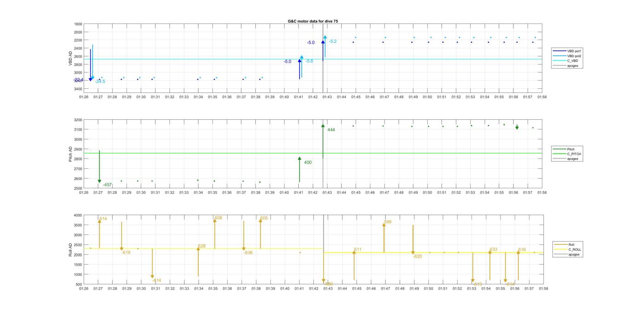This screenshot has height=319, width=644.
Task: Click the 614 roll data label
Action: 103,219
